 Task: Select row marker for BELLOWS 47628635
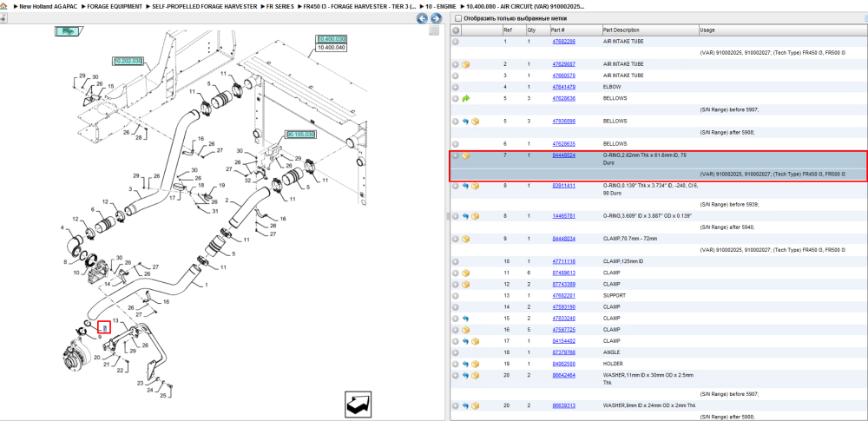pyautogui.click(x=456, y=144)
